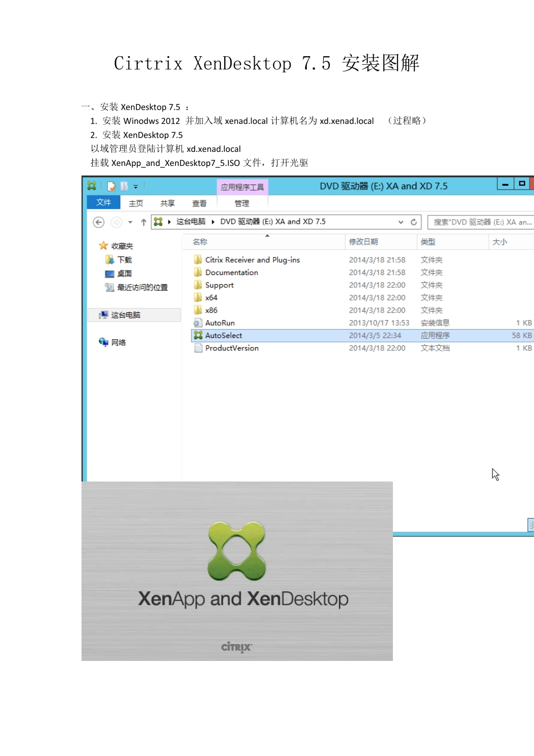Click the Back navigation arrow
This screenshot has height=756, width=534.
coord(98,222)
